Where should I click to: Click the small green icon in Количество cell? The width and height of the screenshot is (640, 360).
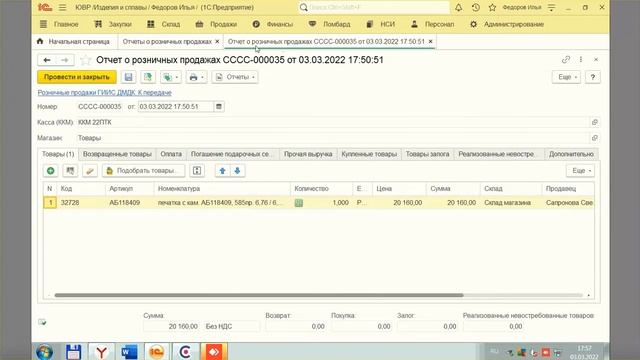point(299,203)
